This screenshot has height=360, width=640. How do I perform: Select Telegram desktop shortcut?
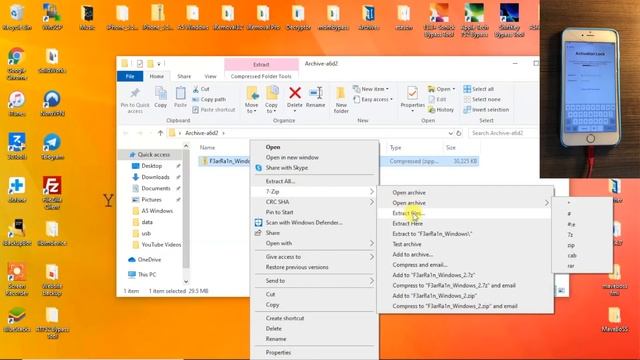(52, 147)
